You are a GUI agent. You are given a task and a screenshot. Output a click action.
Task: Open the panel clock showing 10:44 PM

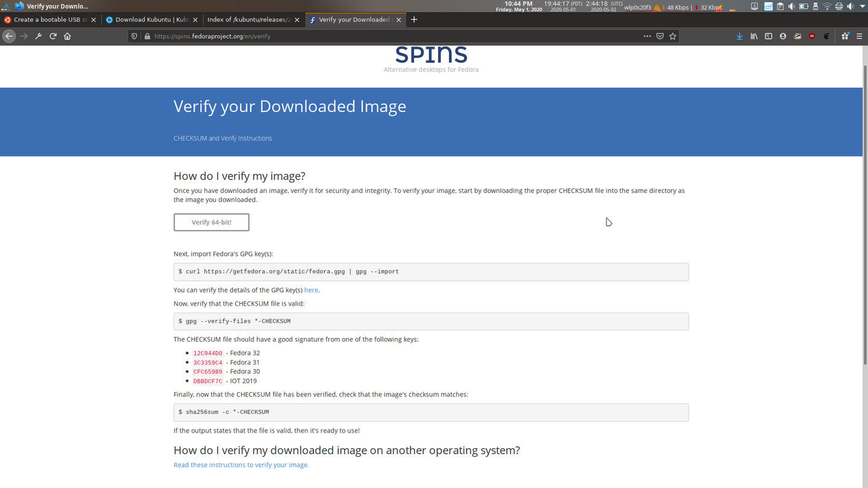point(518,7)
